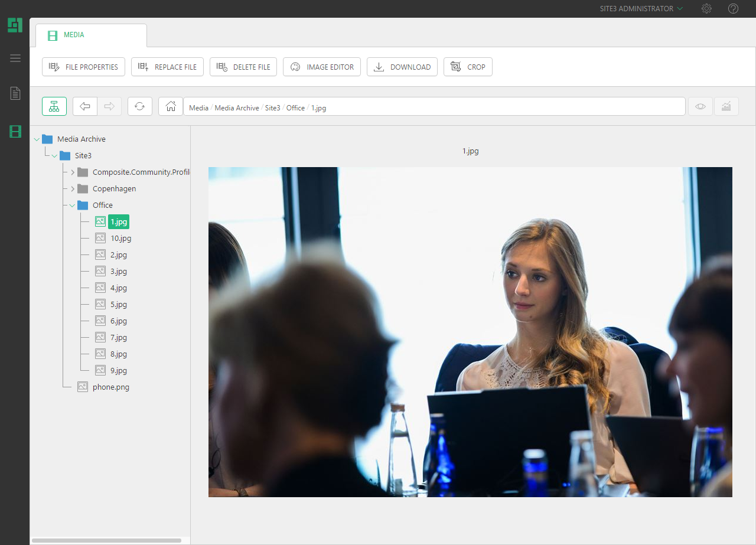
Task: Collapse the Office folder
Action: click(x=73, y=205)
